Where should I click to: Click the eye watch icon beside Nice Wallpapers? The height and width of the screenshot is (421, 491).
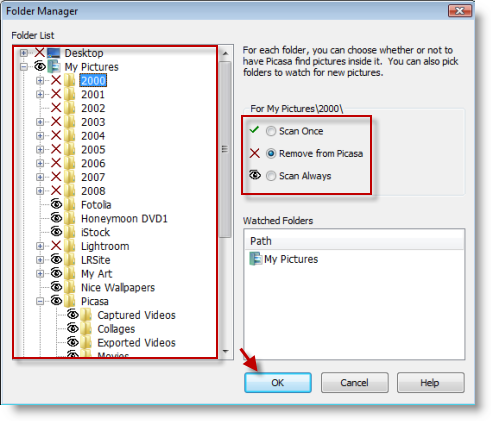coord(56,287)
